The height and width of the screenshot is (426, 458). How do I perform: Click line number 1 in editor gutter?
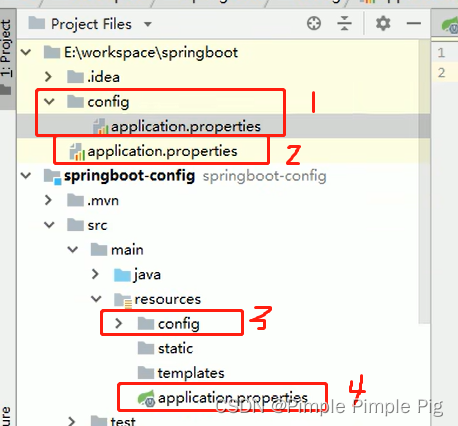tap(441, 53)
